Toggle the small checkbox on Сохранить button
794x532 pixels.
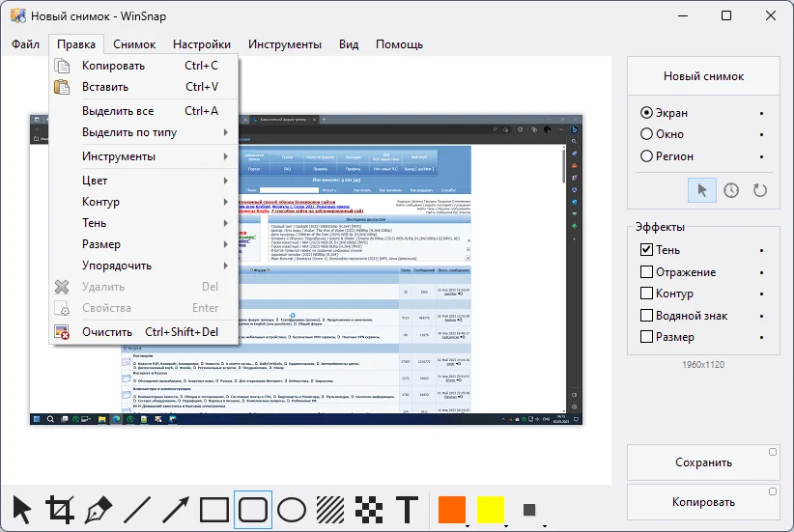(x=773, y=452)
